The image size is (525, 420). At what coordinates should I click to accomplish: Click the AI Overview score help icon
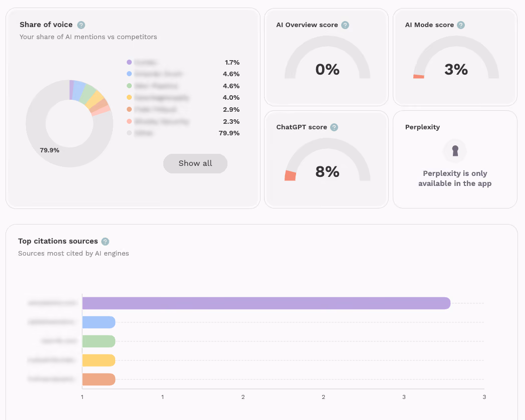[x=345, y=25]
